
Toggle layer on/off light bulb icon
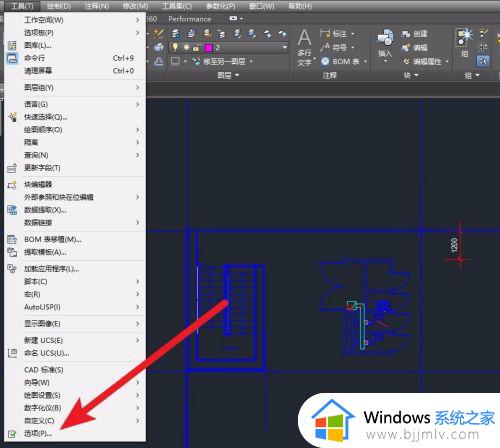[175, 47]
